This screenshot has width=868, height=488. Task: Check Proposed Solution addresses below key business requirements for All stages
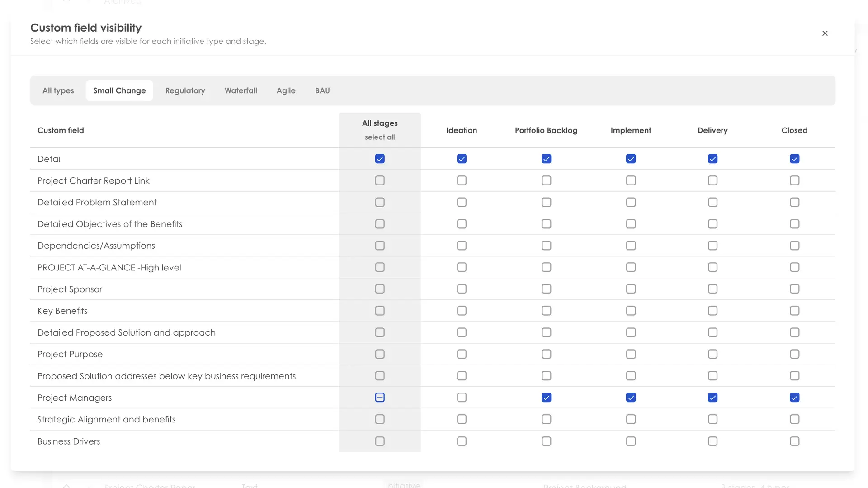pyautogui.click(x=380, y=376)
